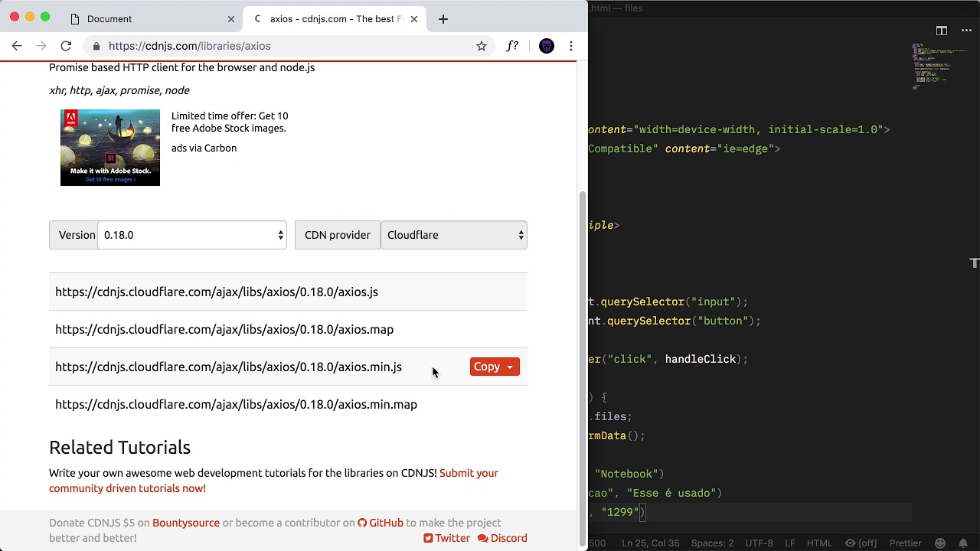The height and width of the screenshot is (551, 980).
Task: Open the Bountysource donation link
Action: coord(186,523)
